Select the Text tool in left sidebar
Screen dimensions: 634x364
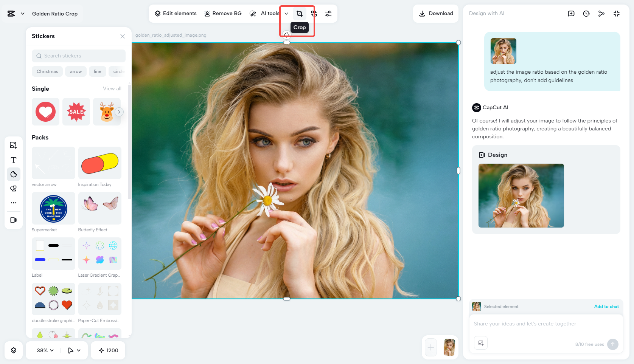point(14,160)
